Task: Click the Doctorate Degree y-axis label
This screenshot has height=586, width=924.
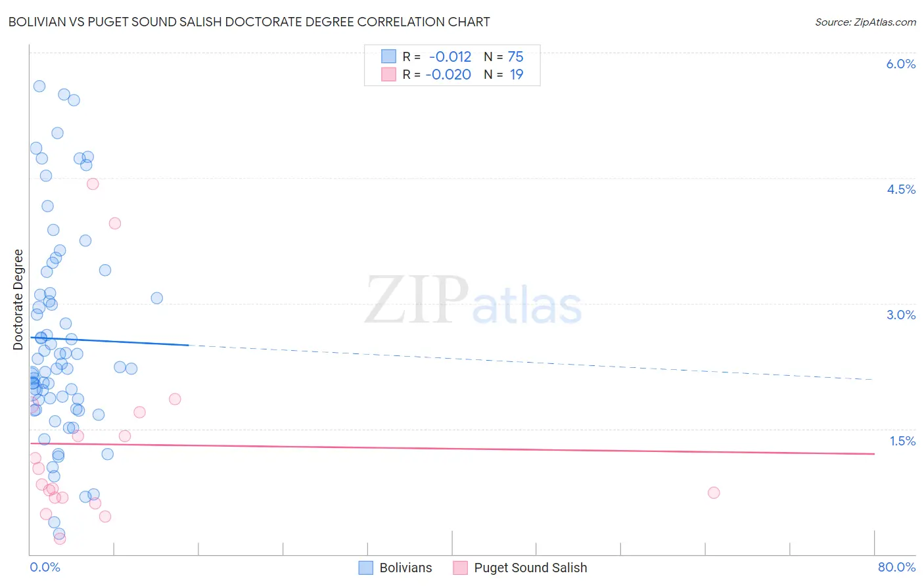Action: tap(18, 300)
